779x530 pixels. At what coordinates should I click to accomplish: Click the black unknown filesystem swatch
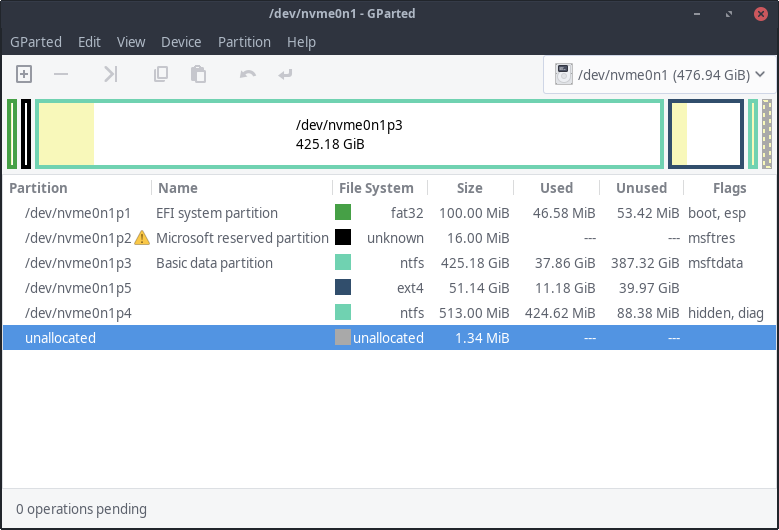pyautogui.click(x=343, y=237)
